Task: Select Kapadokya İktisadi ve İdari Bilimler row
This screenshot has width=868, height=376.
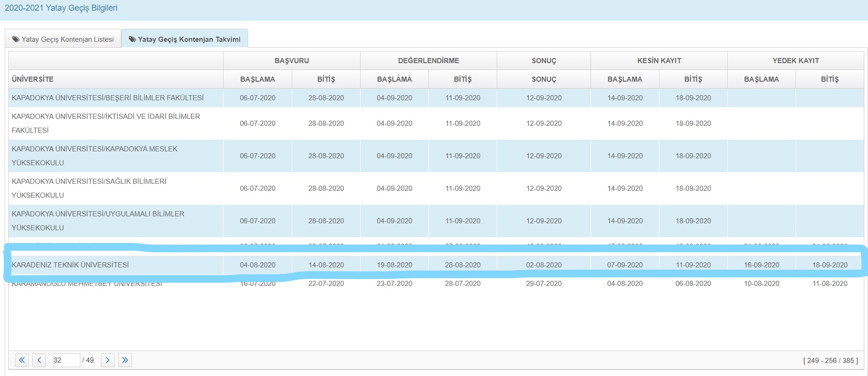Action: click(436, 123)
